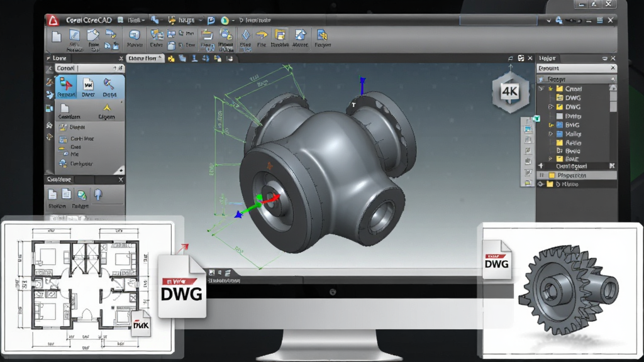The height and width of the screenshot is (362, 644).
Task: Expand the Mailig tree node
Action: click(551, 134)
